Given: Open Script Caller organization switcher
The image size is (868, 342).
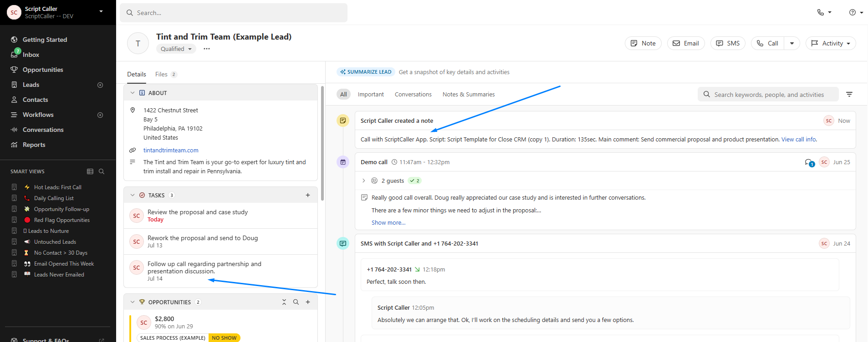Looking at the screenshot, I should tap(58, 12).
